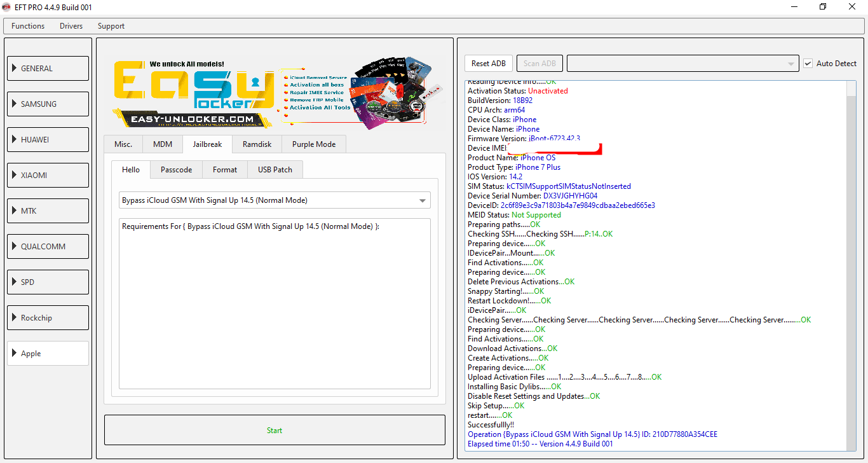Click the IOS Version 14.2 log line
Viewport: 868px width, 463px height.
[495, 177]
